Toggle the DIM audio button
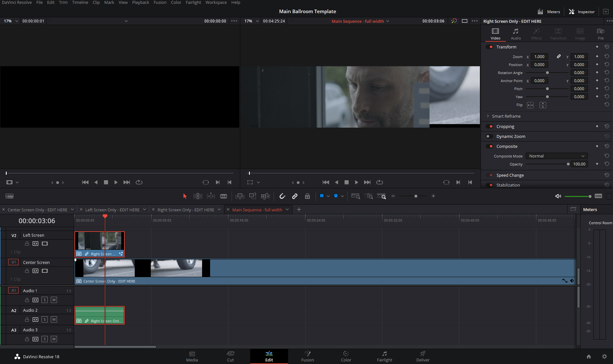Viewport: 613px width, 364px height. pos(598,196)
